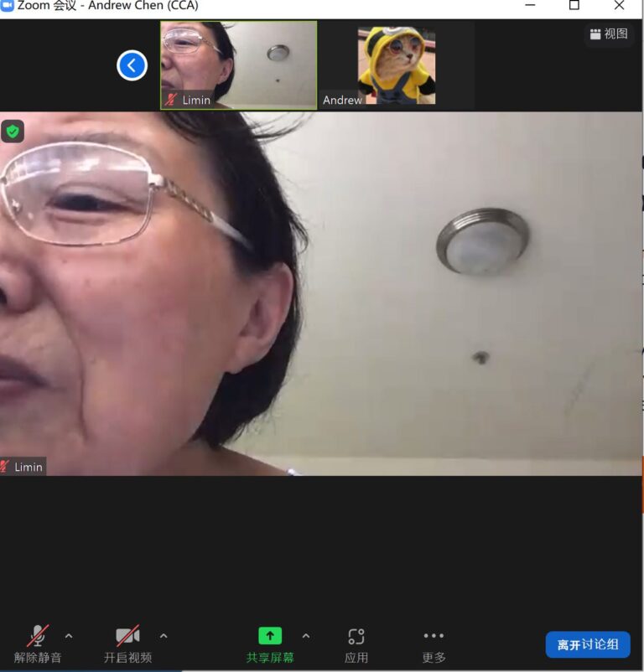Select Limin's video thumbnail in gallery strip
Screen dimensions: 644x672
[239, 65]
